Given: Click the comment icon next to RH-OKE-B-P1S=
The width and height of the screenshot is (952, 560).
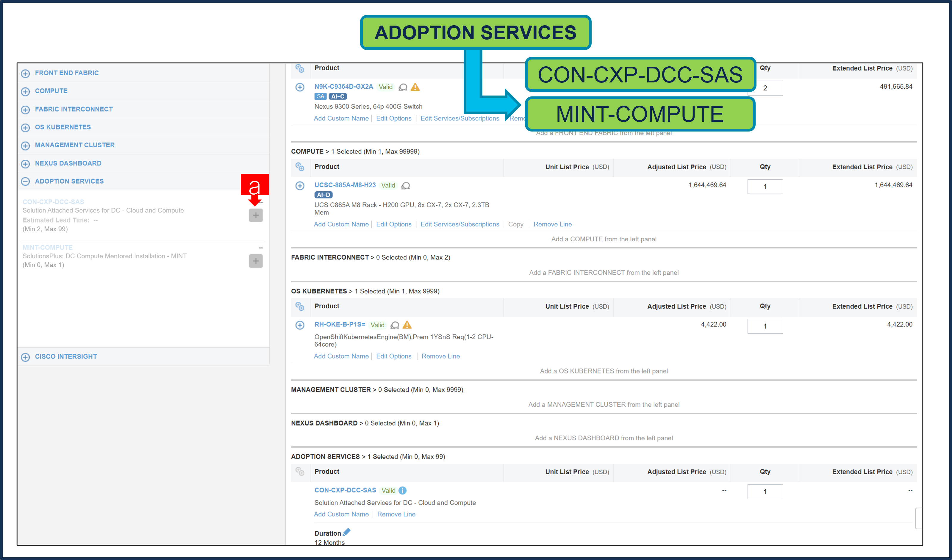Looking at the screenshot, I should pyautogui.click(x=395, y=325).
